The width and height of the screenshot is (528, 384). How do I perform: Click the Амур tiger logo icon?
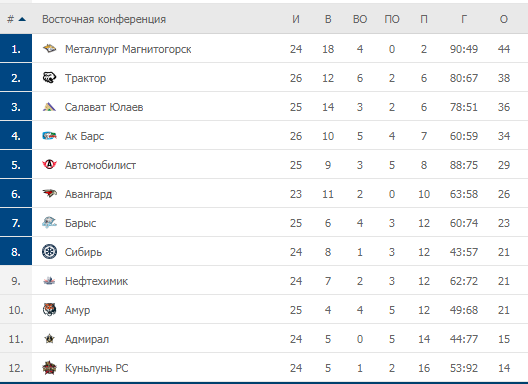(x=50, y=310)
